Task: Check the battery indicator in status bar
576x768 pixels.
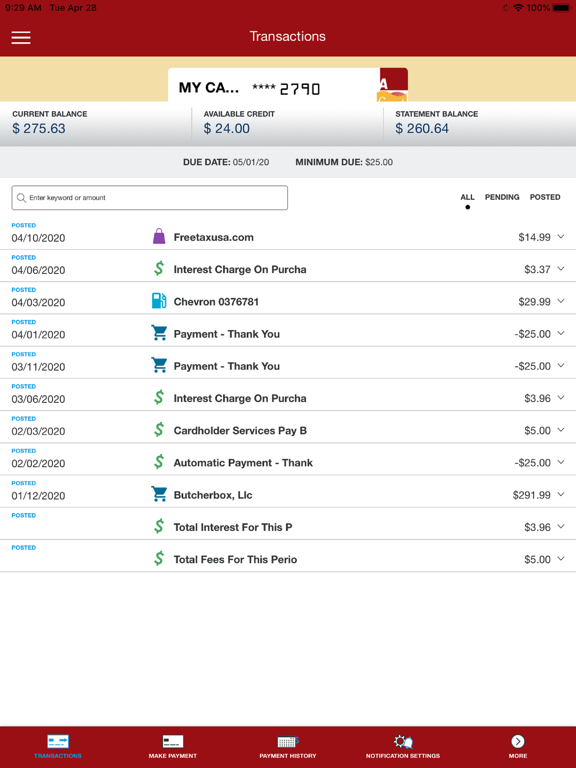Action: pos(561,8)
